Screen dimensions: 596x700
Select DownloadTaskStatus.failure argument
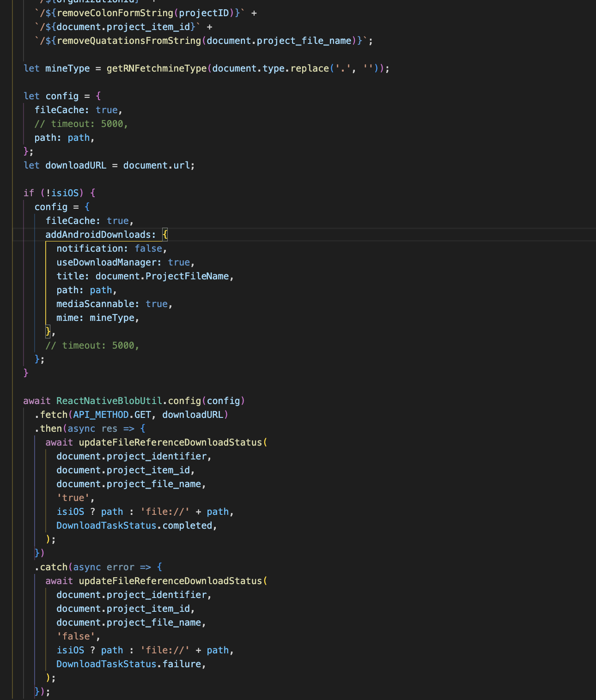pyautogui.click(x=131, y=664)
